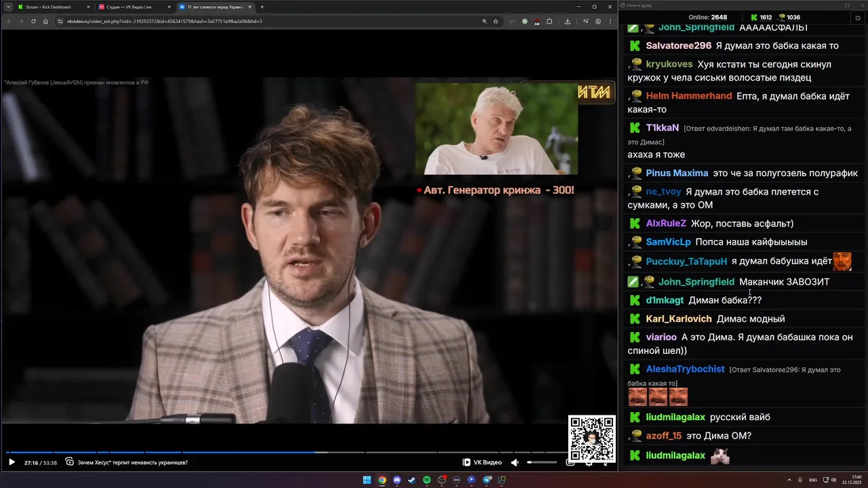Click the browser Forward arrow

click(21, 21)
